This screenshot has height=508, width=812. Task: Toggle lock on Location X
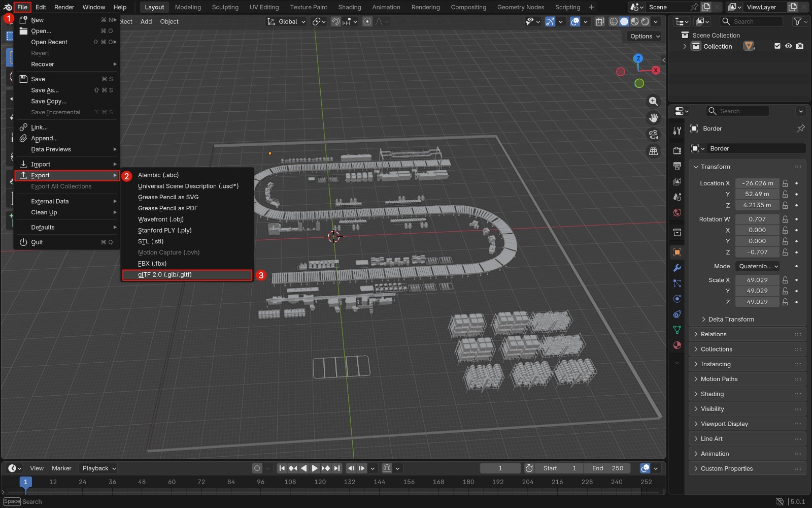point(785,183)
